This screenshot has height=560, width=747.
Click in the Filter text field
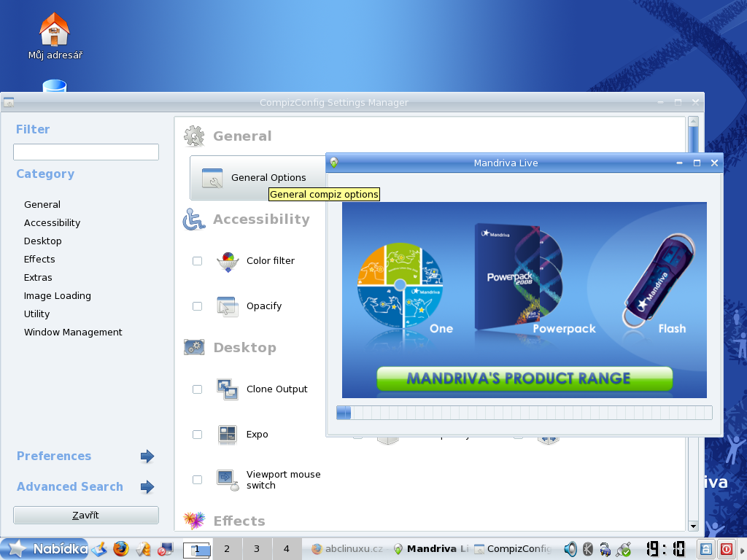pos(86,152)
